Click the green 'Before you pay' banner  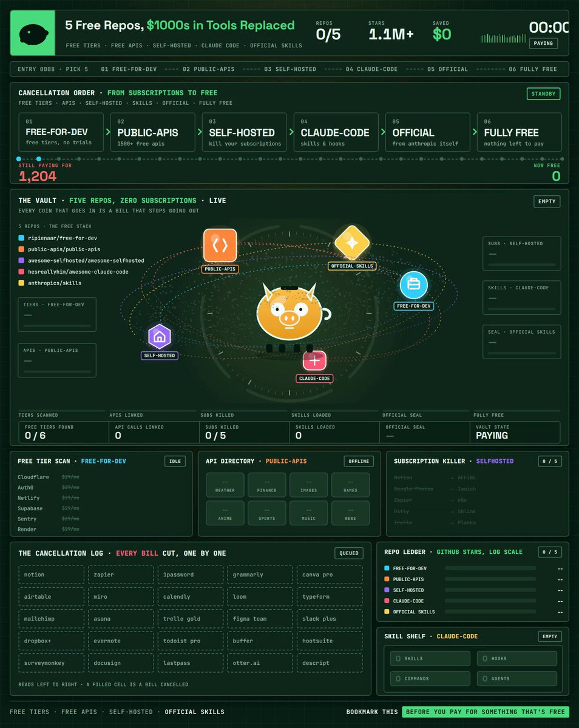(x=486, y=712)
